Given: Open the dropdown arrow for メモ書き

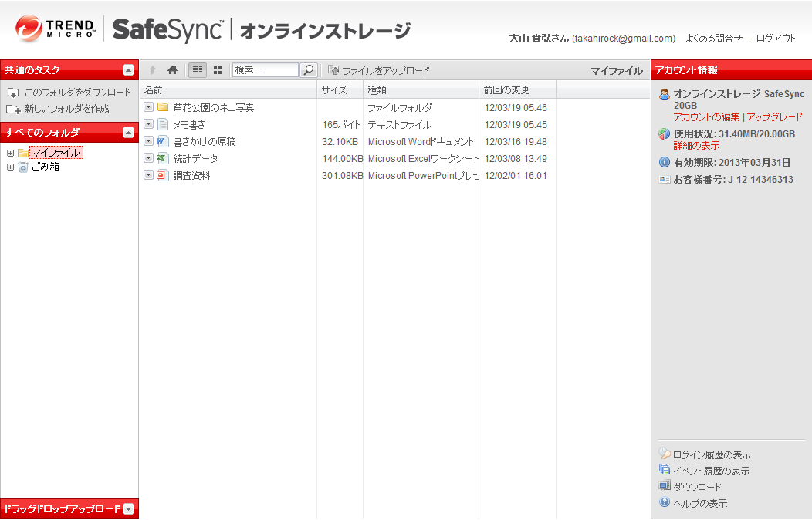Looking at the screenshot, I should click(147, 124).
